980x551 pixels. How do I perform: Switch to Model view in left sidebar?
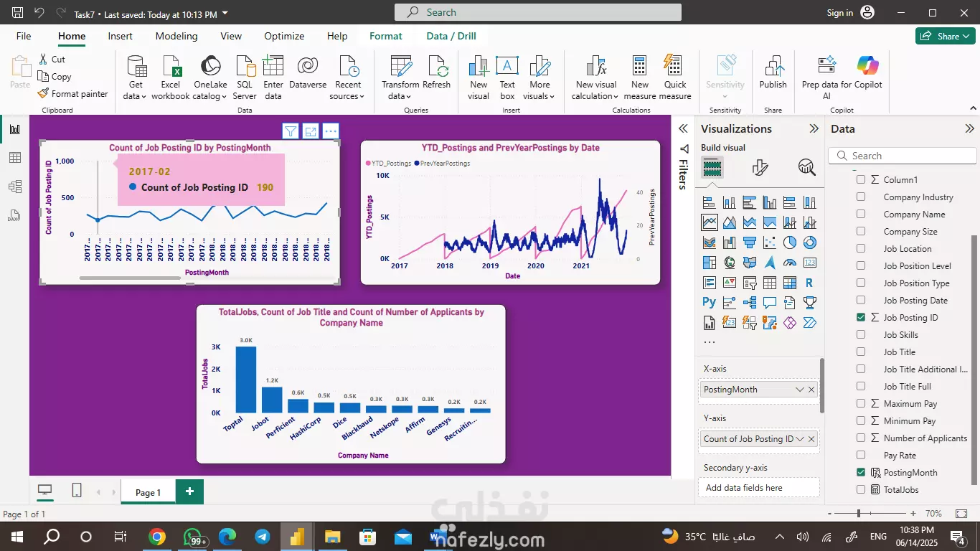coord(14,187)
